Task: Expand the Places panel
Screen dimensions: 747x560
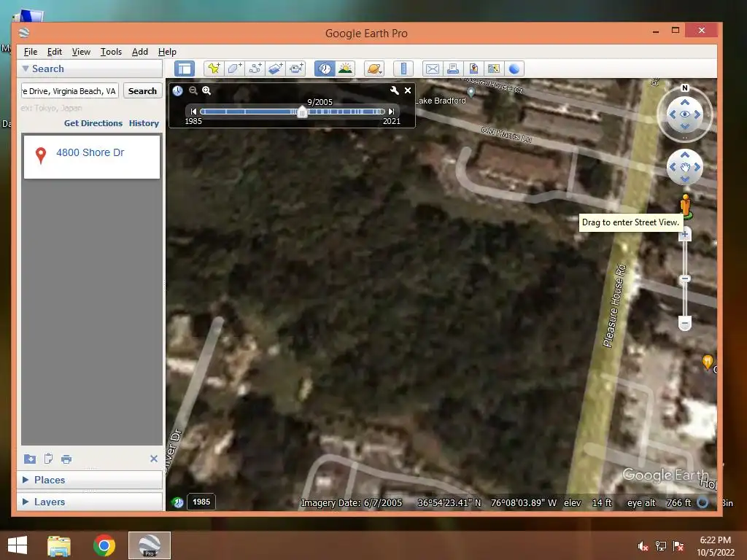Action: point(26,480)
